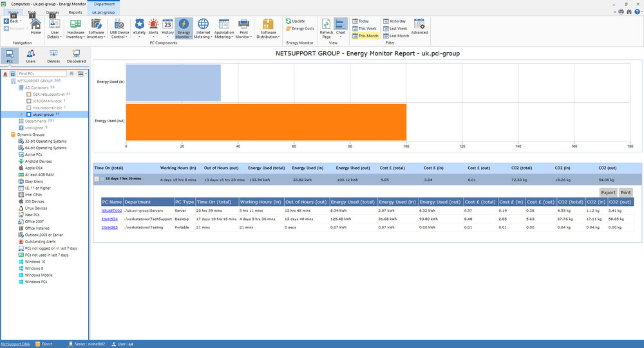Click the orange Energy Used (out) bar

pyautogui.click(x=266, y=122)
